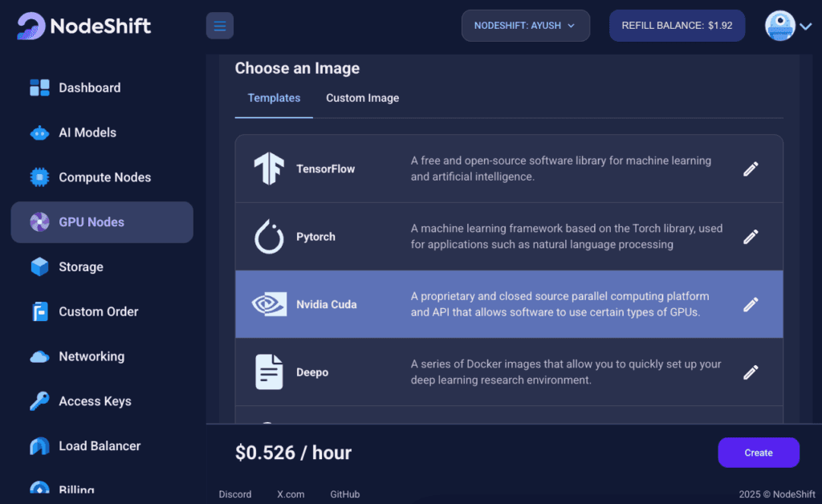Click the 2025 © NodeShift copyright text
Image resolution: width=822 pixels, height=504 pixels.
777,494
